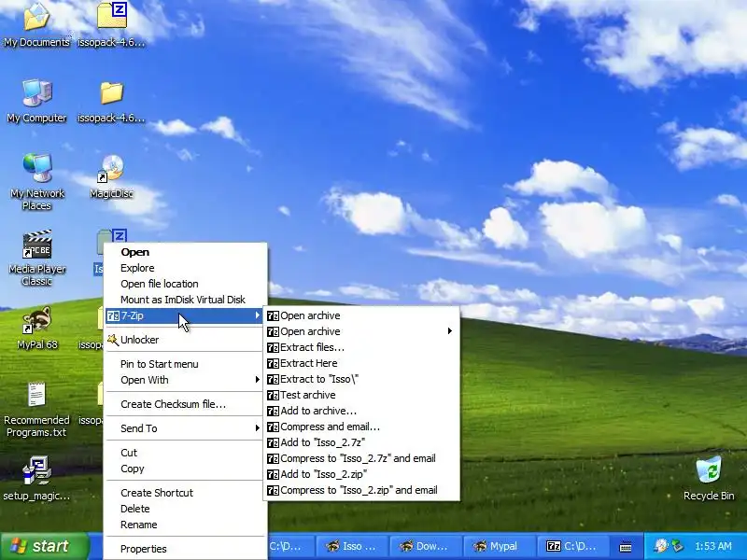Select Pin to Start menu
Image resolution: width=747 pixels, height=560 pixels.
coord(185,364)
